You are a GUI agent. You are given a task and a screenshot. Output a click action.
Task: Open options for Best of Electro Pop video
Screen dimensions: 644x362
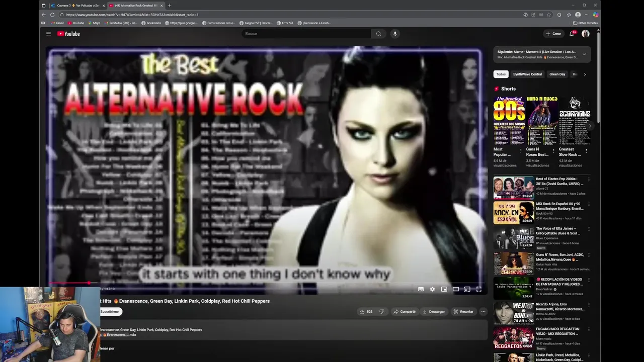(x=589, y=179)
